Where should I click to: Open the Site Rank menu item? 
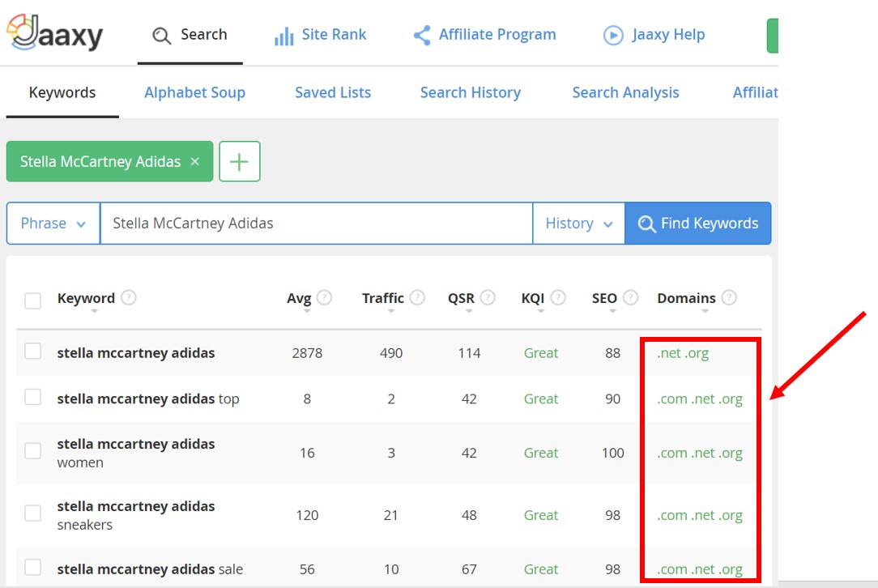tap(320, 35)
